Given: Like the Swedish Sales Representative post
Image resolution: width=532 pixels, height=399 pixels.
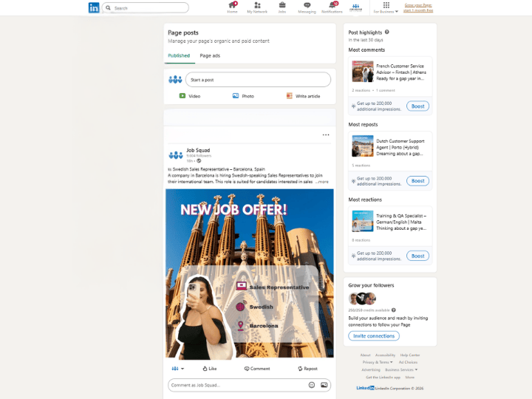Looking at the screenshot, I should [x=209, y=368].
